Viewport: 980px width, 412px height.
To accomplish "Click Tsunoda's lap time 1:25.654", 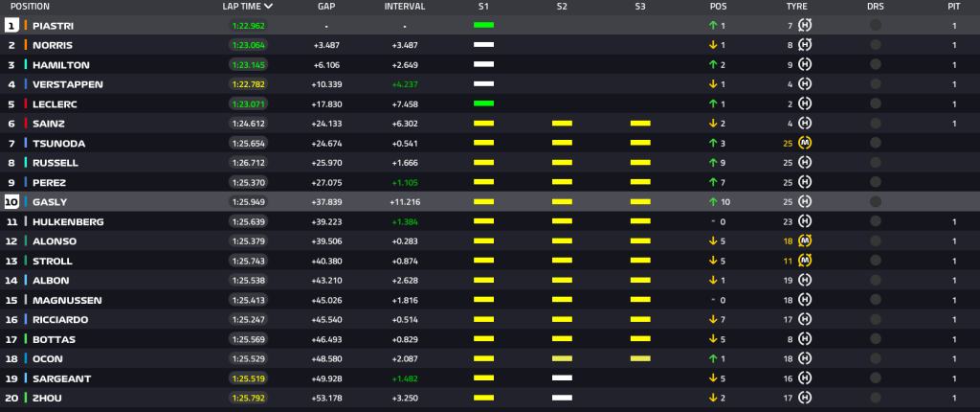I will (x=248, y=144).
